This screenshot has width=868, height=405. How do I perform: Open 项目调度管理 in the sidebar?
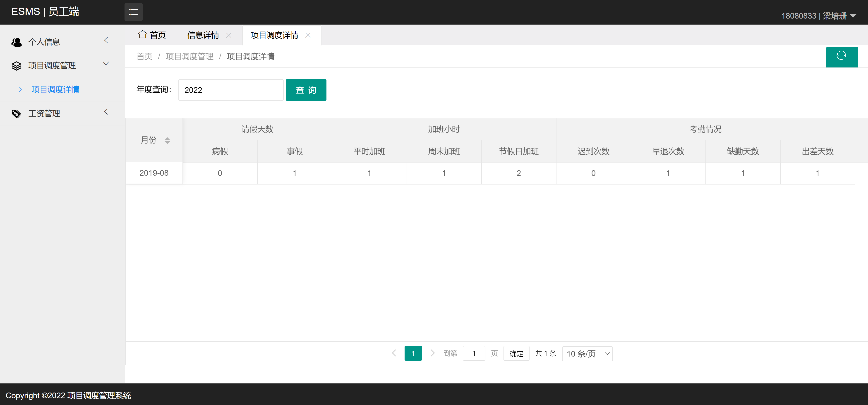[x=62, y=66]
